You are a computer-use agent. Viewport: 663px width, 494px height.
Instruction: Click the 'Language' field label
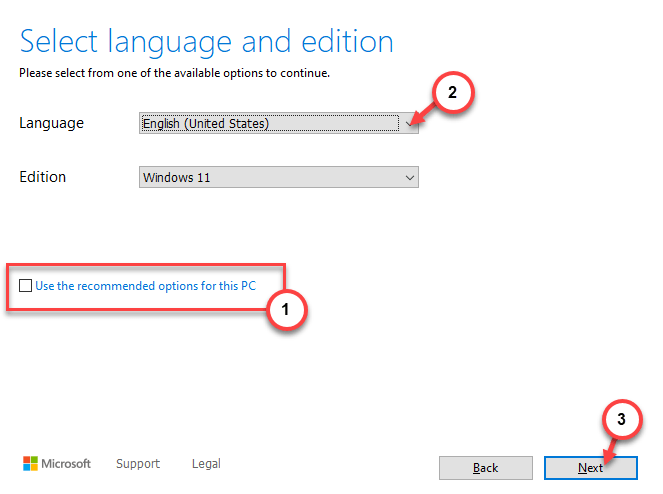click(52, 123)
